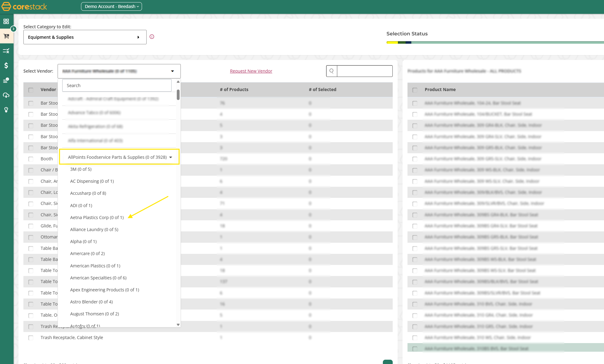Open the Select Vendor dropdown
Image resolution: width=604 pixels, height=364 pixels.
(x=119, y=71)
